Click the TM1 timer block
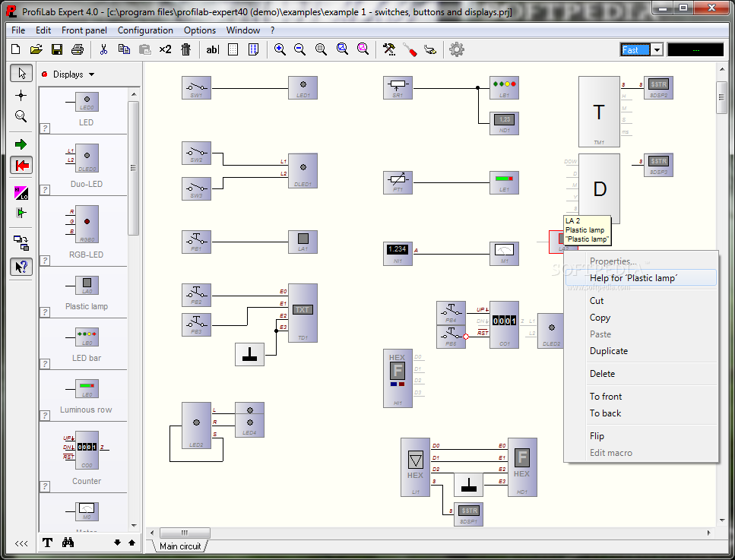The image size is (735, 560). (x=599, y=112)
